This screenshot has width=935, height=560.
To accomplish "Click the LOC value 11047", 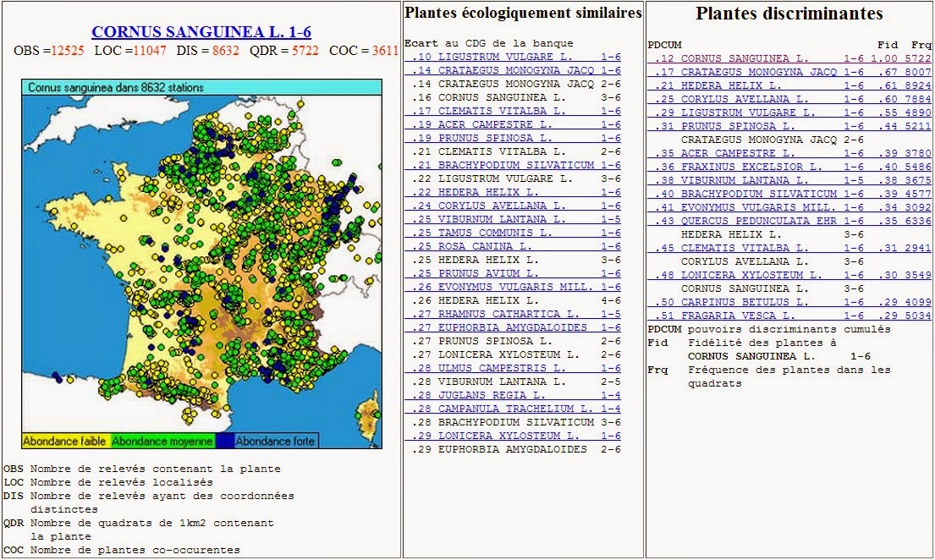I will coord(150,51).
